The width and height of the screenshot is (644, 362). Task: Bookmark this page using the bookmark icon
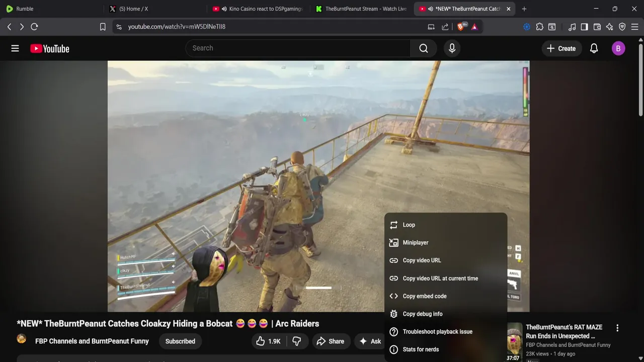103,27
